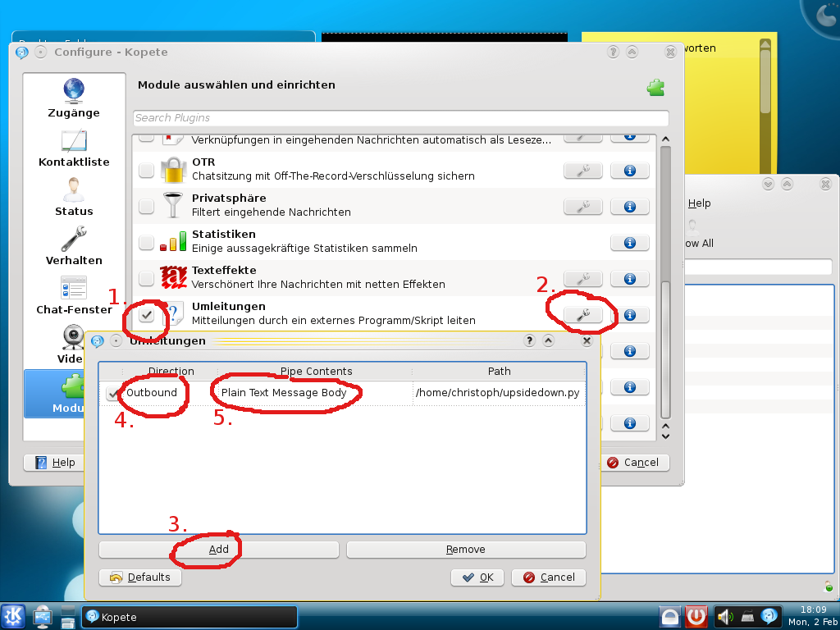This screenshot has width=840, height=630.
Task: Uncheck the Umleitungen plugin checkbox
Action: (x=146, y=314)
